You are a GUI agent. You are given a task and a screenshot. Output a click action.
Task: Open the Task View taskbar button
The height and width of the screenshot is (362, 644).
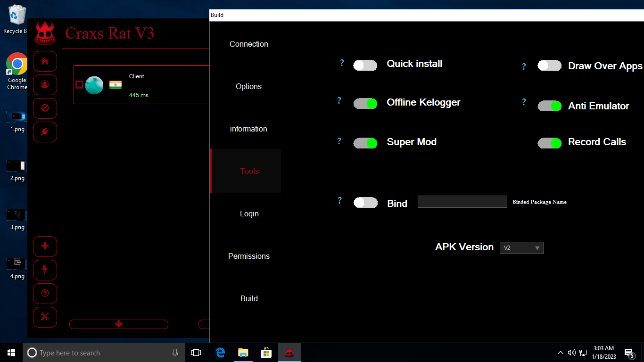196,353
